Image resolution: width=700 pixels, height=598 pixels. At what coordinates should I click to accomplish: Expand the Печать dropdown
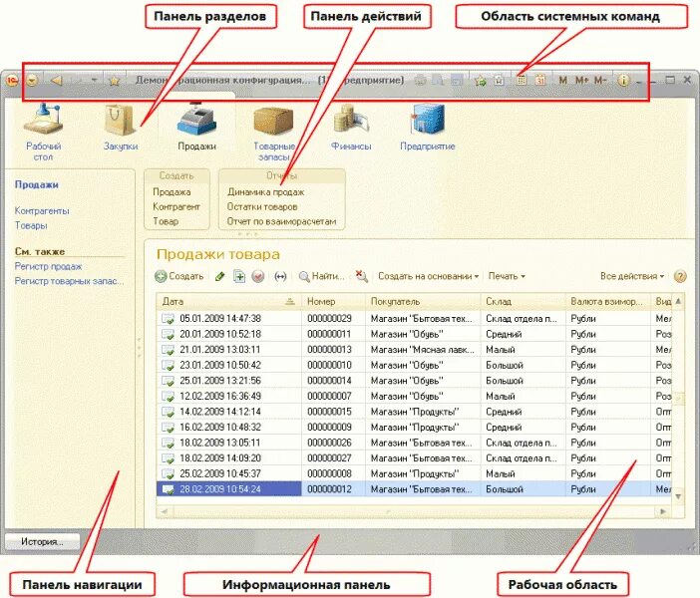tap(507, 276)
